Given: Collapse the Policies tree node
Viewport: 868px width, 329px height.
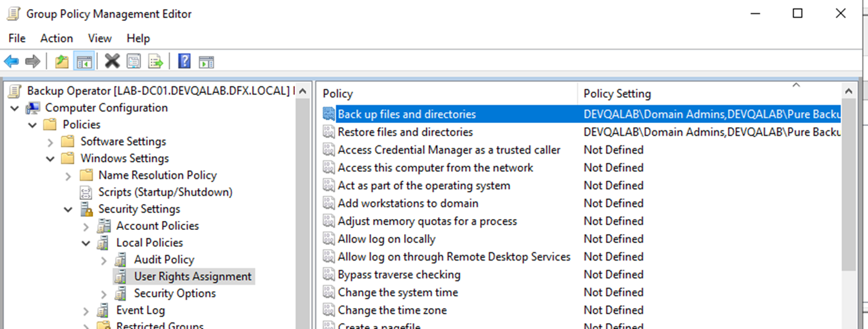Looking at the screenshot, I should point(32,125).
